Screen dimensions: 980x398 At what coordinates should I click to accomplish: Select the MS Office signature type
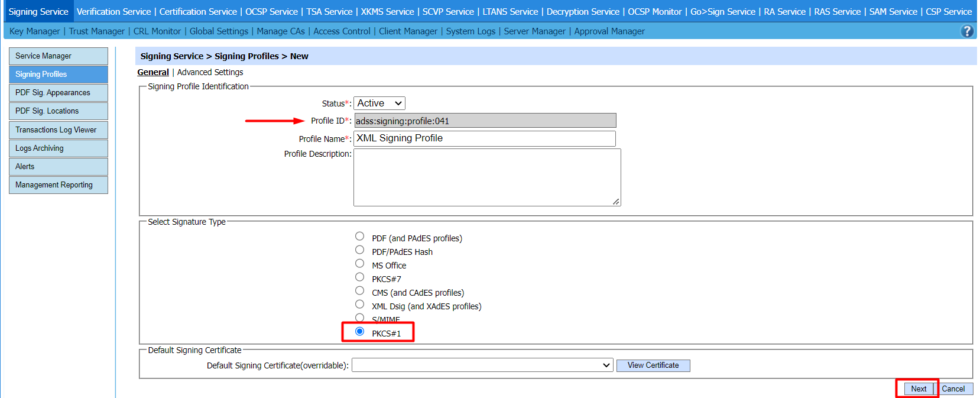359,264
